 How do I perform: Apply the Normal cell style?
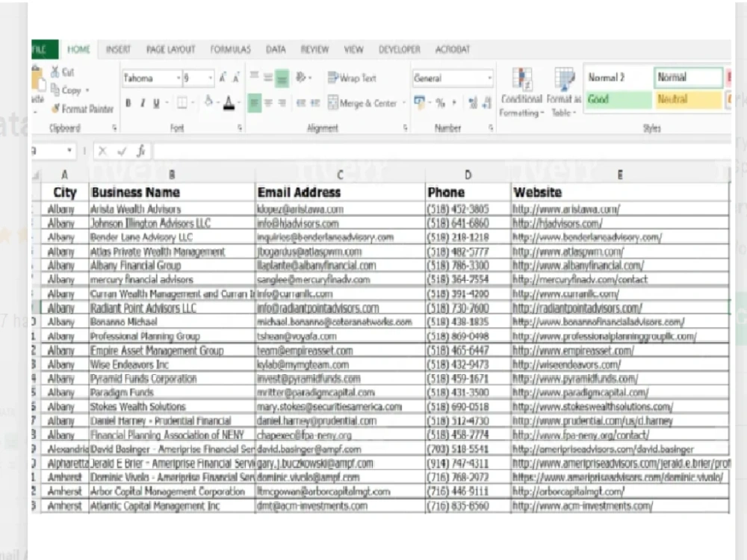689,77
